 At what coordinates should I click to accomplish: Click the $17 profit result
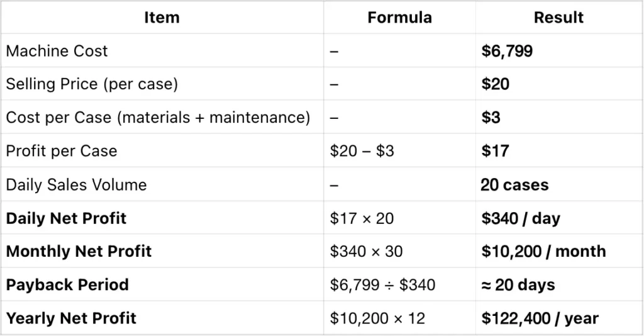[495, 151]
